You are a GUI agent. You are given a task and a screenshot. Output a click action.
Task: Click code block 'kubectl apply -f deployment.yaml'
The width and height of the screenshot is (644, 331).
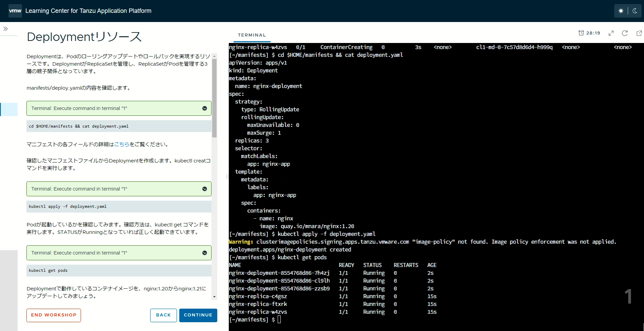[119, 206]
